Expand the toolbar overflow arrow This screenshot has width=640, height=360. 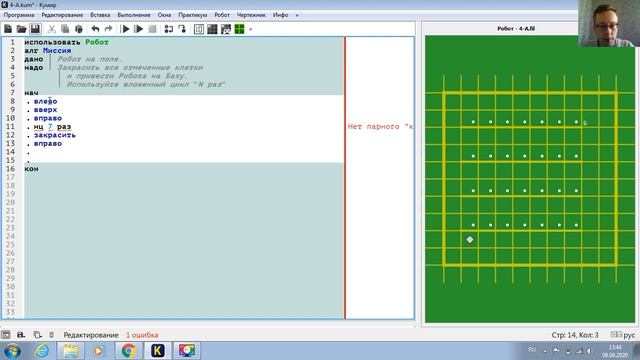(251, 29)
